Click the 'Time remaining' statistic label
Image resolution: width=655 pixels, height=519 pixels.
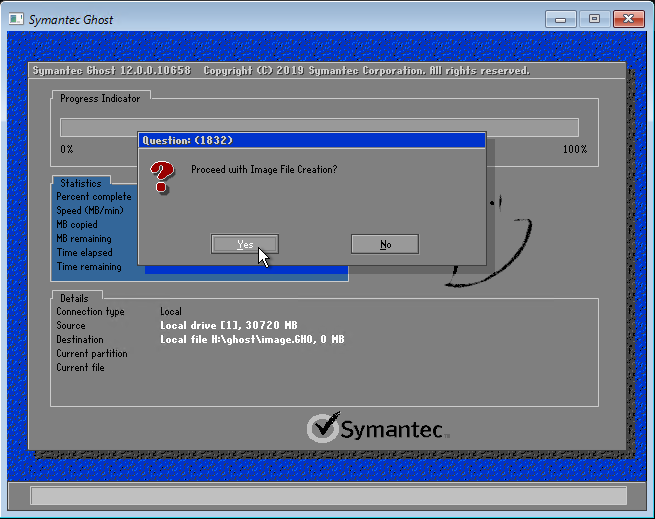(x=89, y=267)
